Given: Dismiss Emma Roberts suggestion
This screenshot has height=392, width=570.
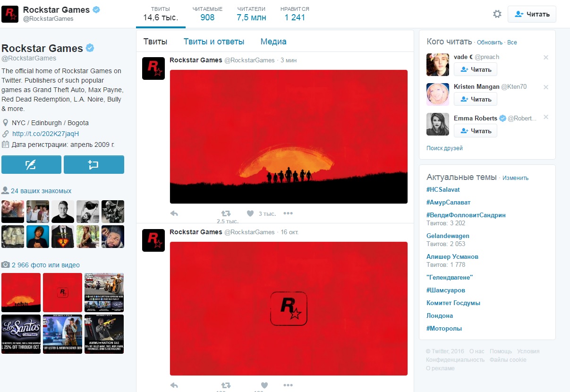Looking at the screenshot, I should 546,117.
